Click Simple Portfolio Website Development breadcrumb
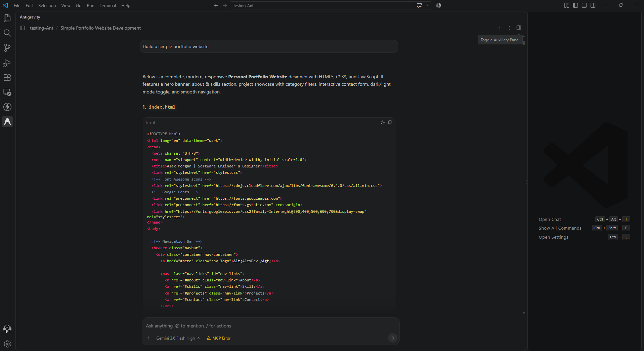The image size is (644, 351). pos(100,28)
